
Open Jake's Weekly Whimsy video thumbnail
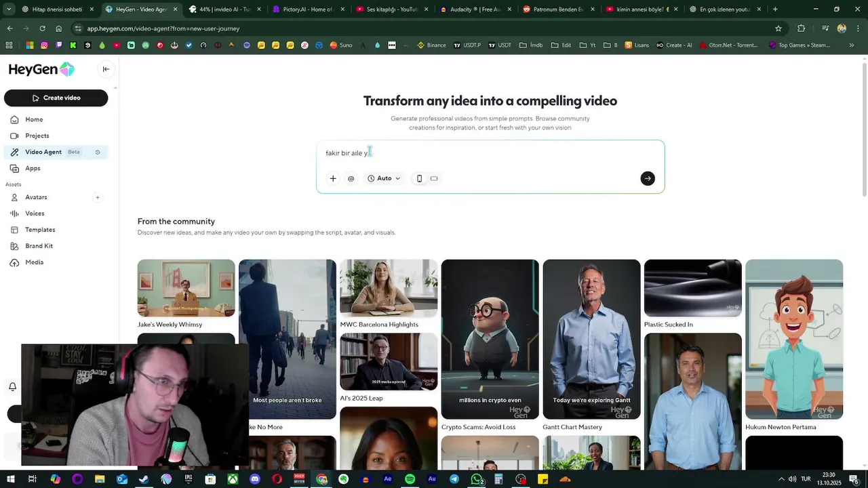[x=186, y=288]
